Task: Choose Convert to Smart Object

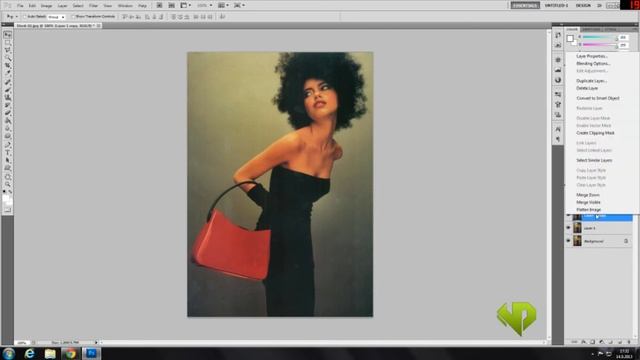Action: [598, 98]
